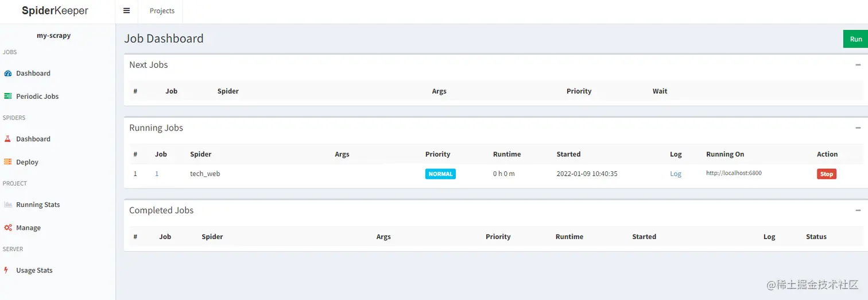Open job number 1 link
The image size is (868, 300).
click(157, 174)
